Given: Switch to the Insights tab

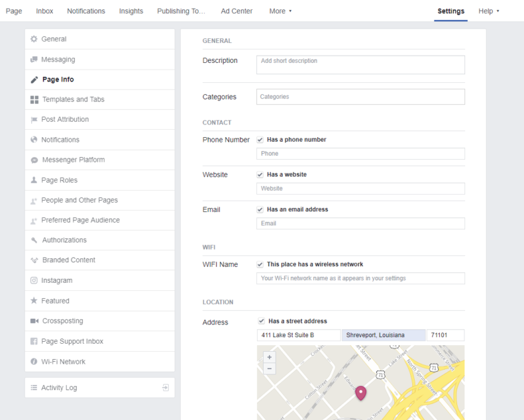Looking at the screenshot, I should point(131,11).
